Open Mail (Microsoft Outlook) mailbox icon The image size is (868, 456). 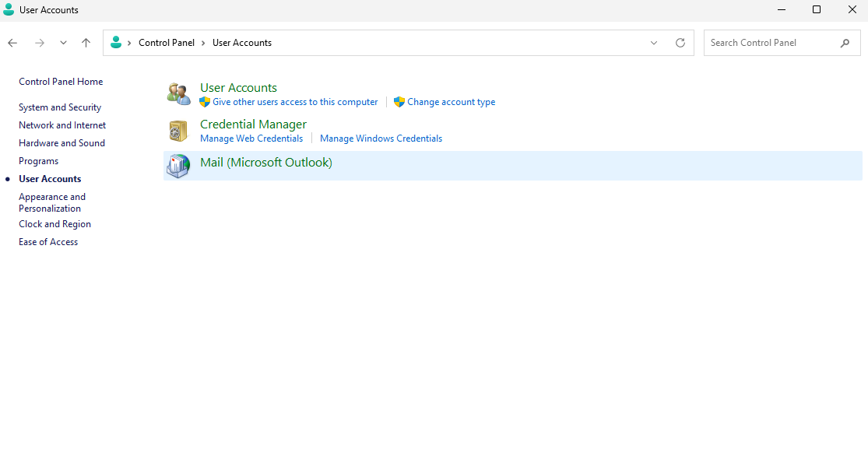pyautogui.click(x=177, y=165)
